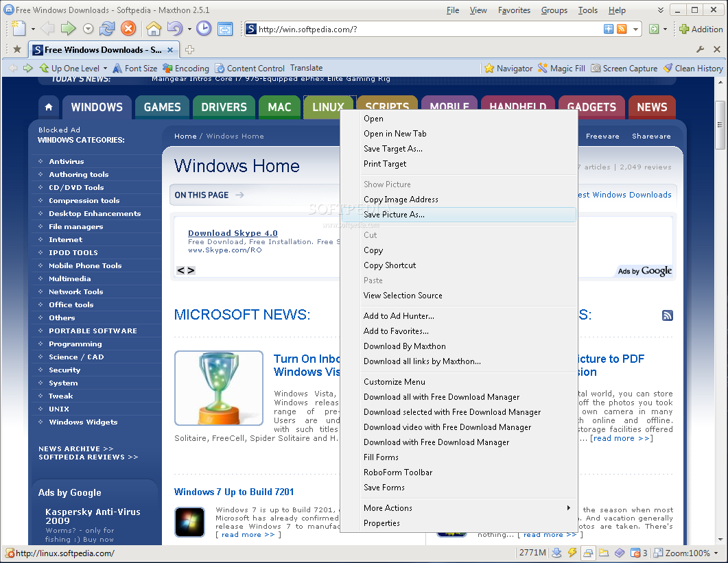Screen dimensions: 728x563
Task: Click the RSS icon beside news heading
Action: pos(667,315)
